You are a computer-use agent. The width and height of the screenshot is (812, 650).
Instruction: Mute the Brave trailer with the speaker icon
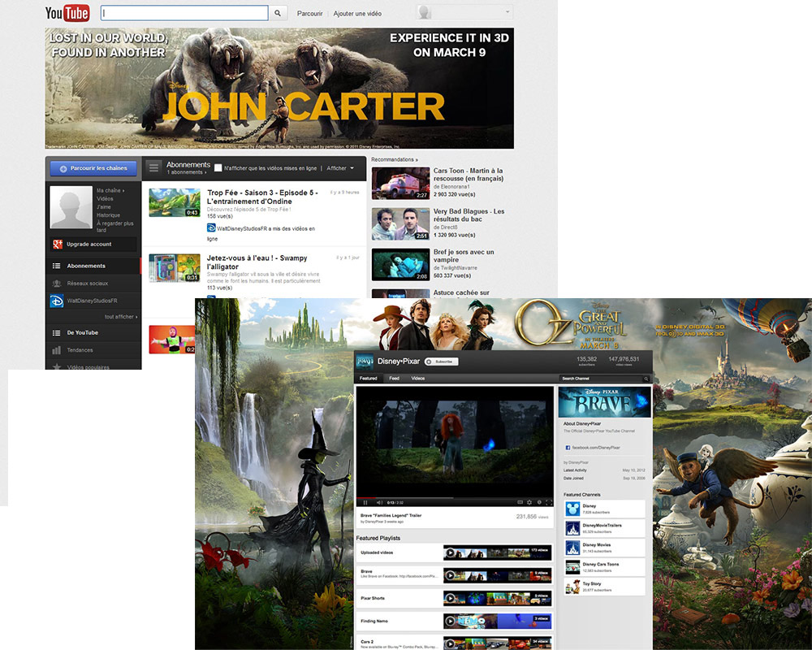(x=379, y=502)
